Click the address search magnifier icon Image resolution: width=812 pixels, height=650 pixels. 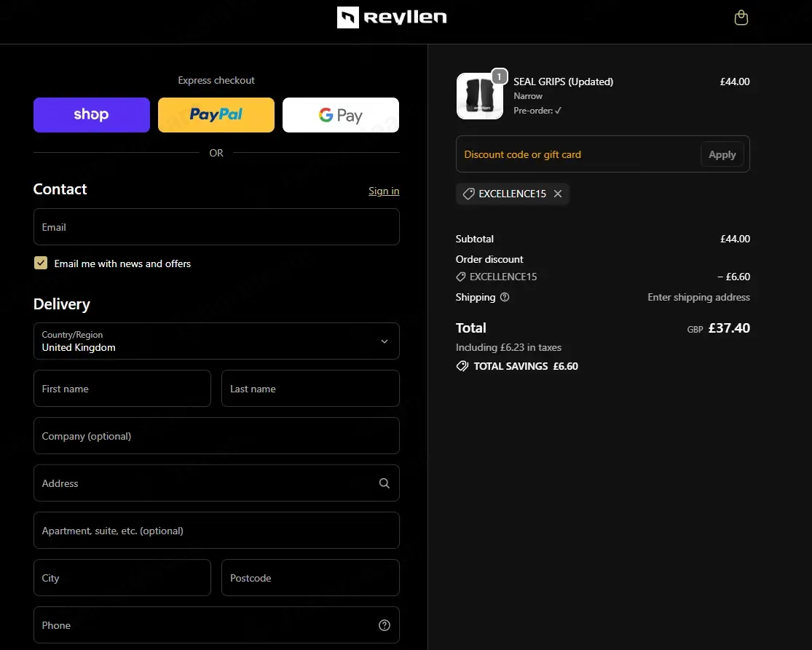pyautogui.click(x=385, y=483)
